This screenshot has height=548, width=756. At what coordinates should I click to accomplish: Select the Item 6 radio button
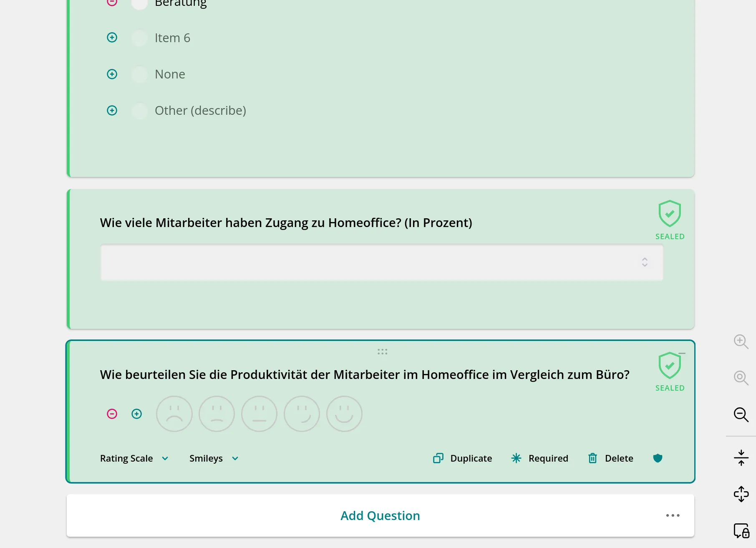pyautogui.click(x=139, y=38)
